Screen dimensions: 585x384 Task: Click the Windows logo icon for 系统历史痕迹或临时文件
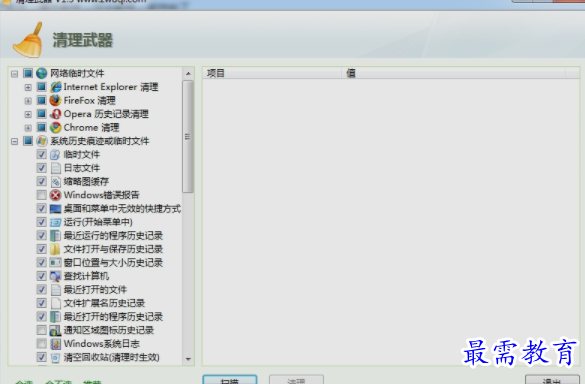tap(41, 141)
